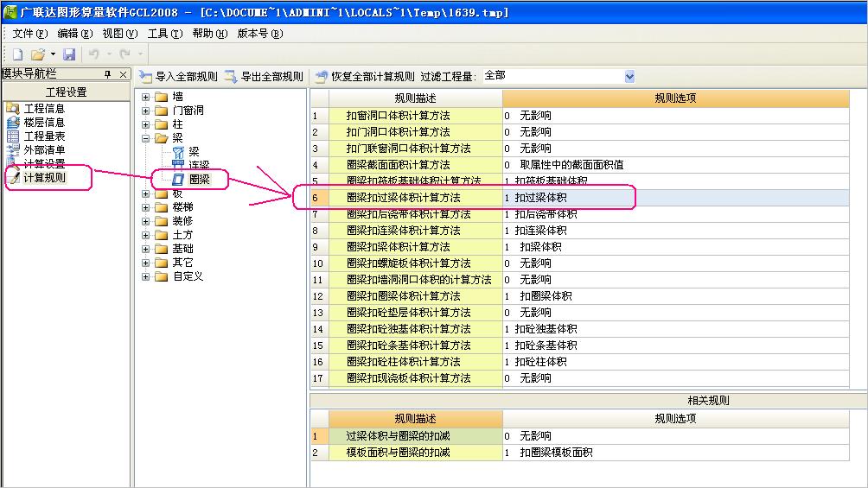Click the New file toolbar icon
The height and width of the screenshot is (488, 868).
click(x=17, y=54)
